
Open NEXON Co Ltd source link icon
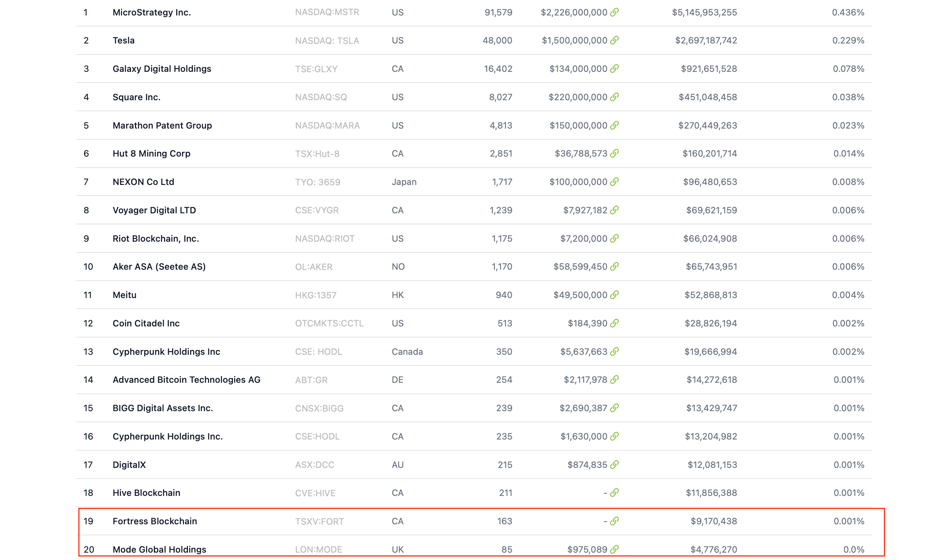tap(614, 182)
